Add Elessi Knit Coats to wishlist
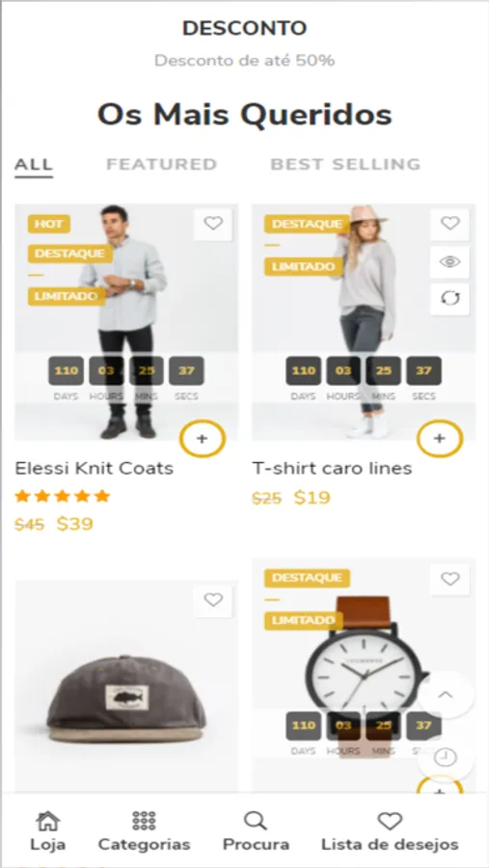Screen dimensions: 489x868 coord(213,224)
